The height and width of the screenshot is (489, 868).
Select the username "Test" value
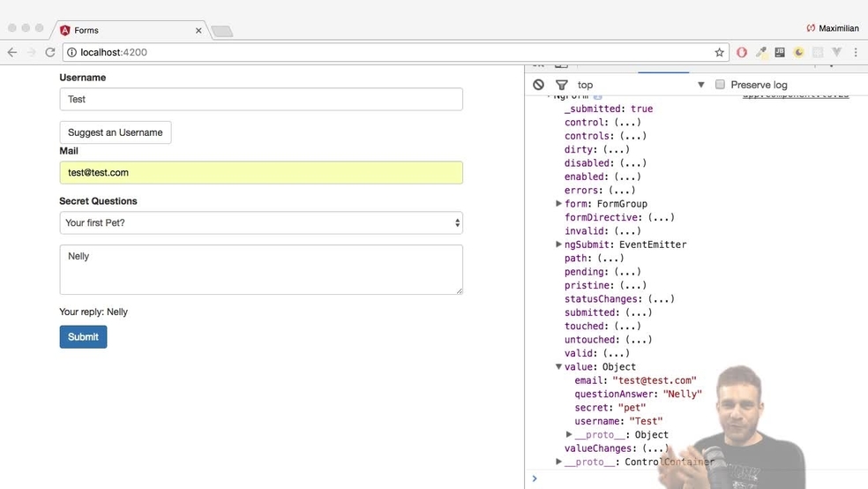pos(646,421)
